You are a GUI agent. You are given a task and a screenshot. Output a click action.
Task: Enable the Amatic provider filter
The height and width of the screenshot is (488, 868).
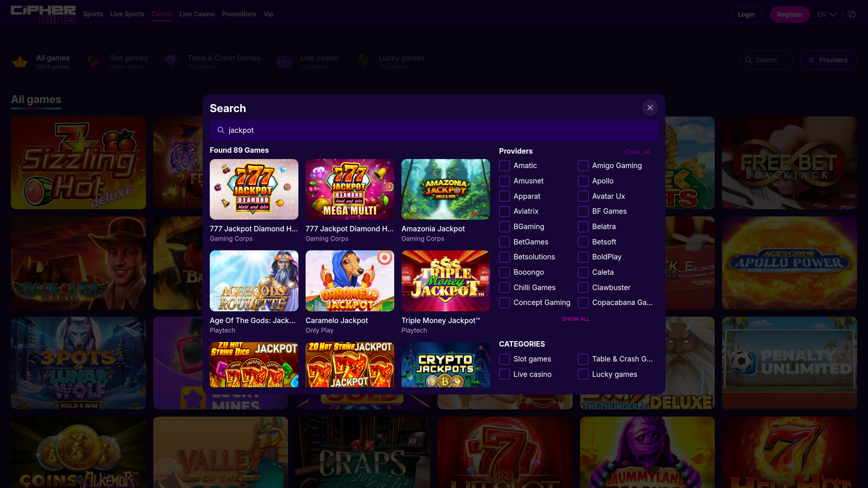504,166
